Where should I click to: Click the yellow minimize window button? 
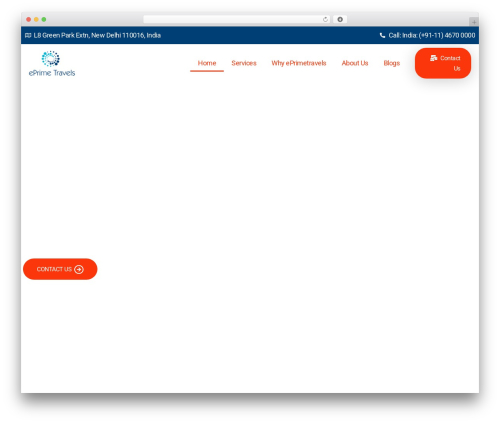click(x=36, y=20)
